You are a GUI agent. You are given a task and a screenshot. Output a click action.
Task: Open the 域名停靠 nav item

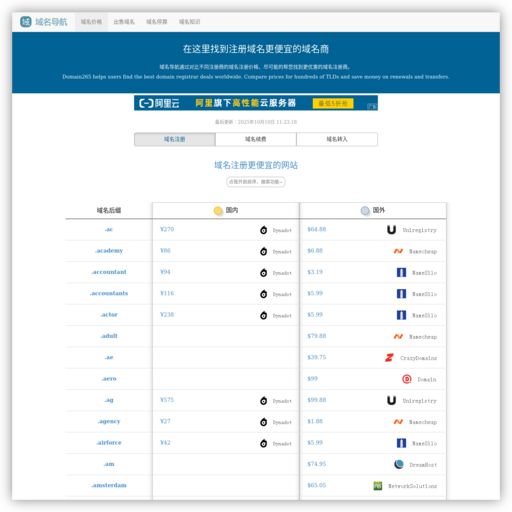pyautogui.click(x=157, y=22)
